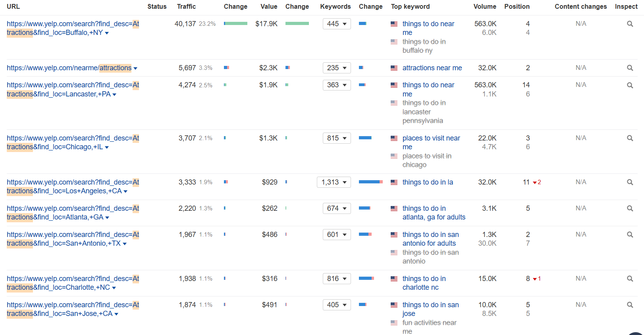Expand URL menu arrow for Los Angeles, CA
This screenshot has height=335, width=644.
tap(125, 191)
